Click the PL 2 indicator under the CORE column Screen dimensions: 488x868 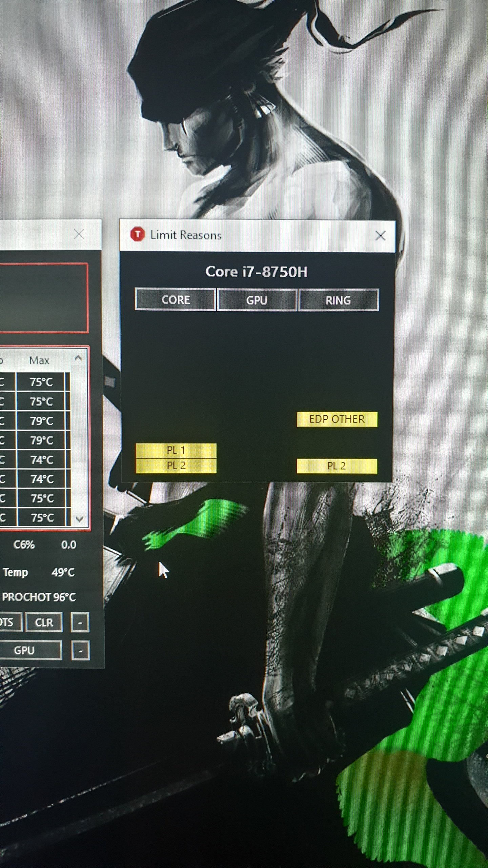[x=176, y=466]
